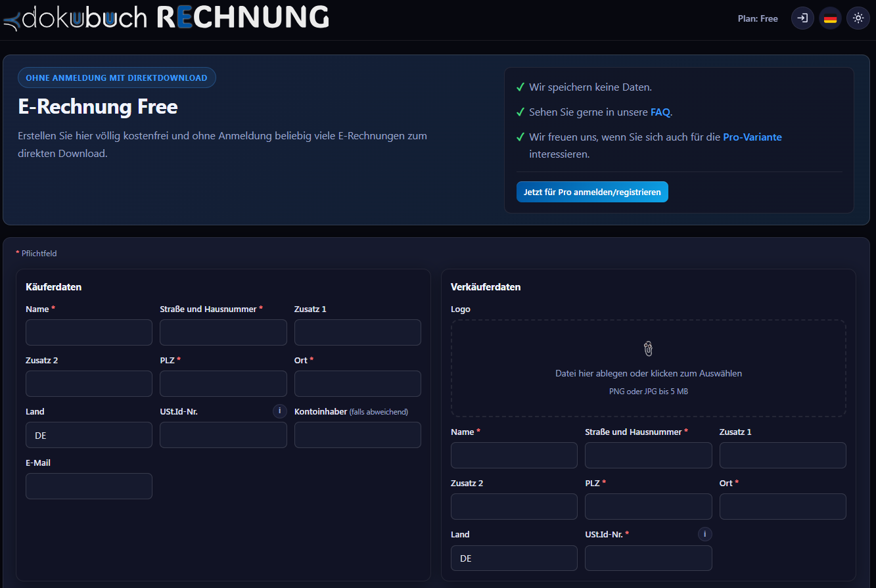Focus the buyer Ort field
Image resolution: width=876 pixels, height=588 pixels.
357,384
